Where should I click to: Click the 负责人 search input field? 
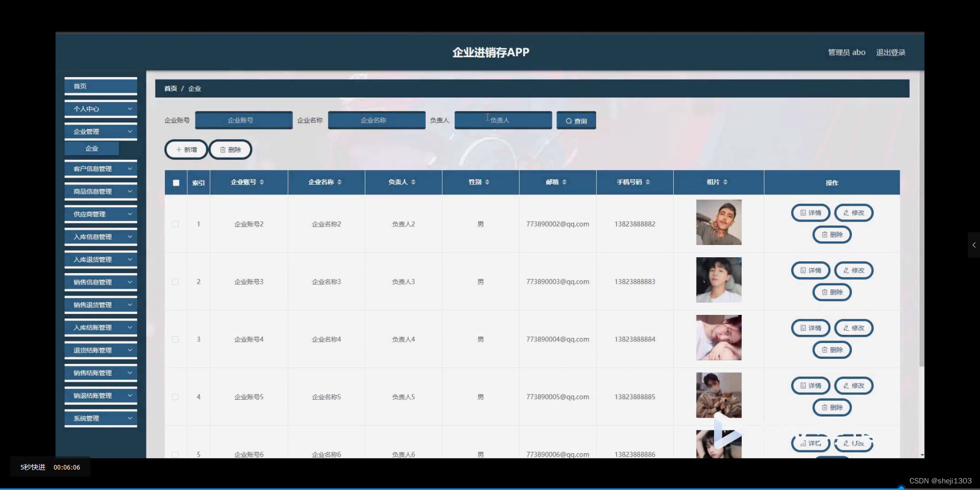(503, 120)
